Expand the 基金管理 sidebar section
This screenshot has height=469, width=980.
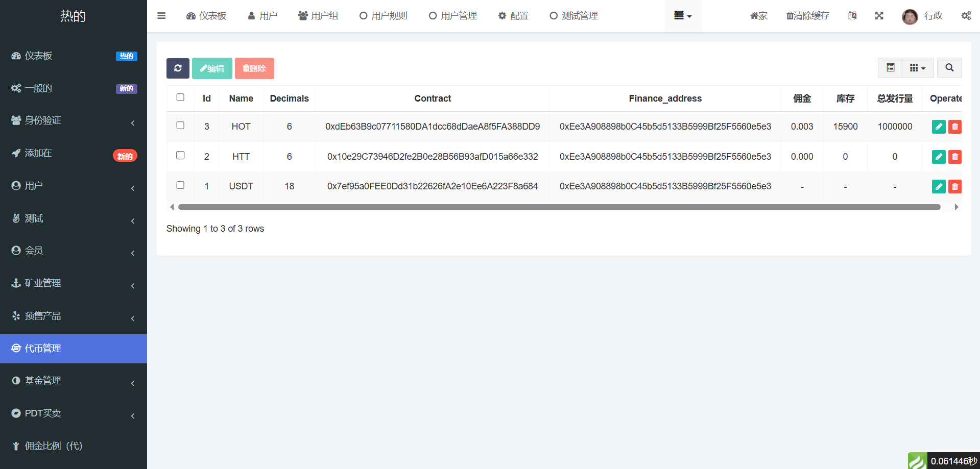tap(73, 381)
